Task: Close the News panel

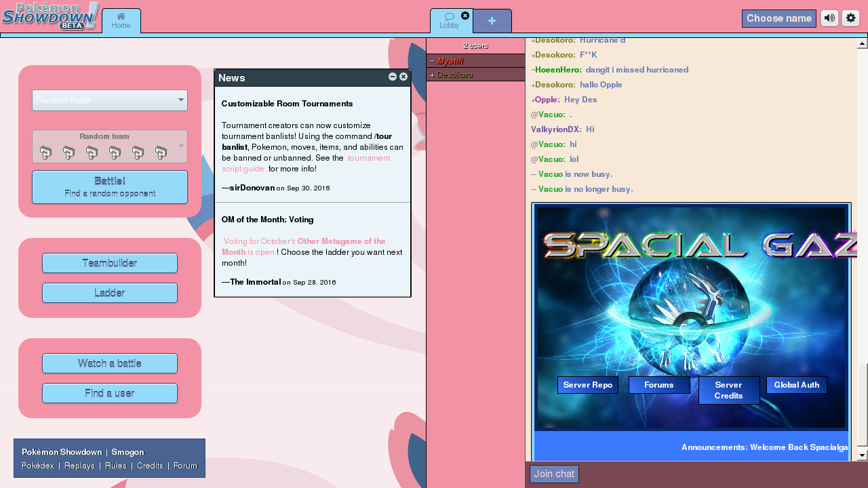Action: click(x=403, y=77)
